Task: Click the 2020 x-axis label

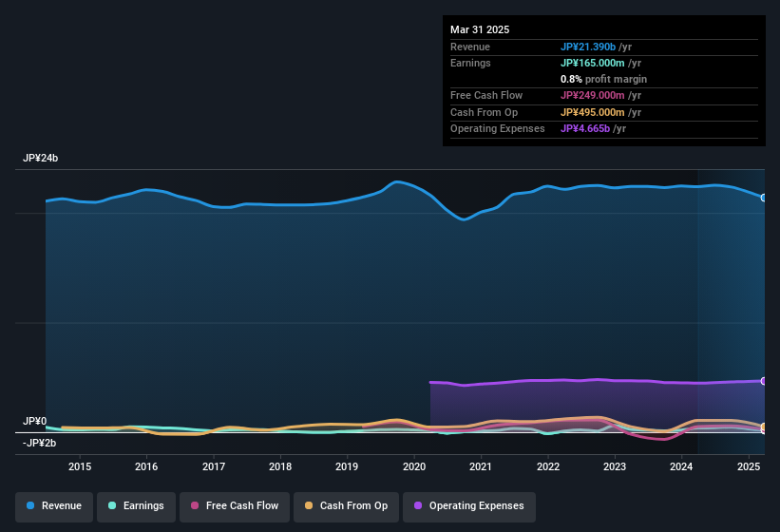Action: point(414,466)
